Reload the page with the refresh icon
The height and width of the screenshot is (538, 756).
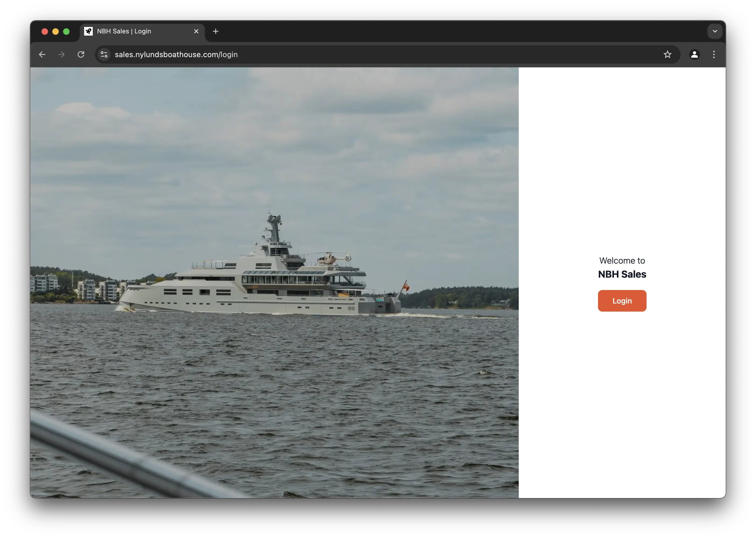[81, 54]
